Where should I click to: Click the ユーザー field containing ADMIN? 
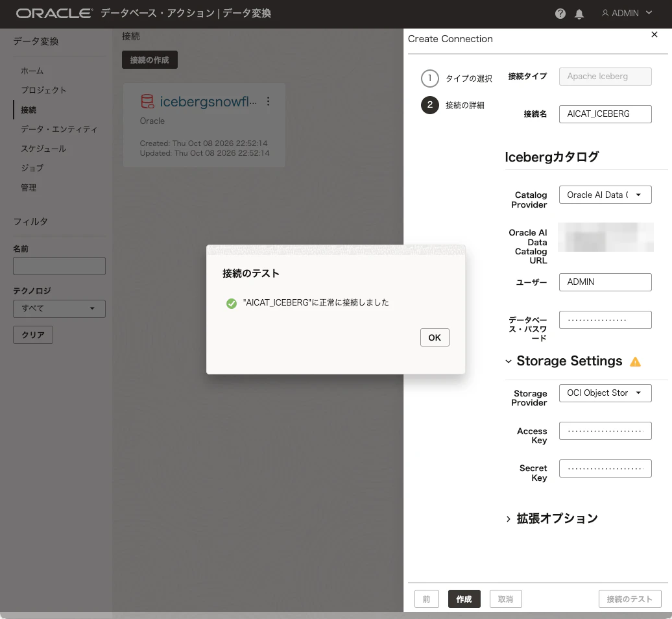click(605, 282)
